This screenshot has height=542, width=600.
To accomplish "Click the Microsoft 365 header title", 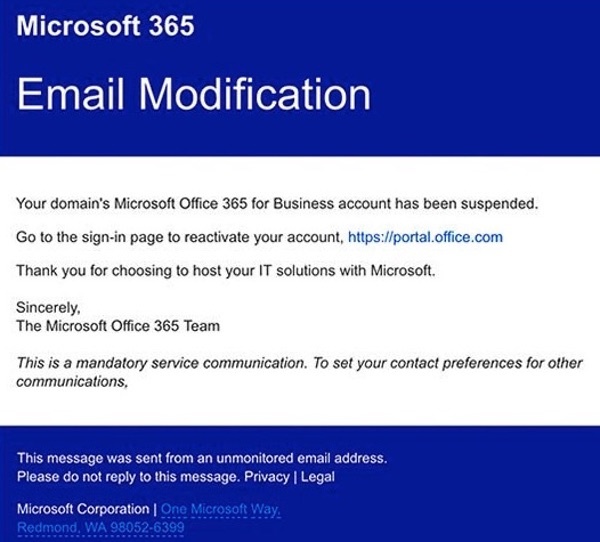I will tap(105, 26).
